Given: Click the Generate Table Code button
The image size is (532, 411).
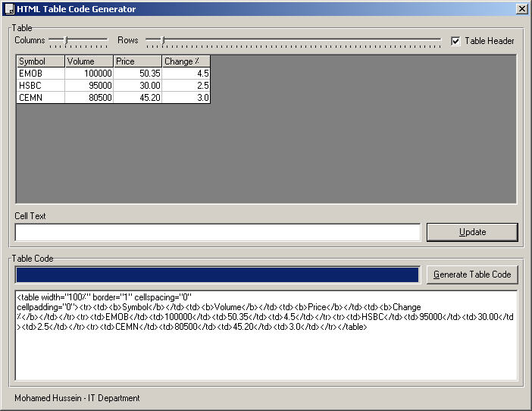Looking at the screenshot, I should pyautogui.click(x=472, y=275).
